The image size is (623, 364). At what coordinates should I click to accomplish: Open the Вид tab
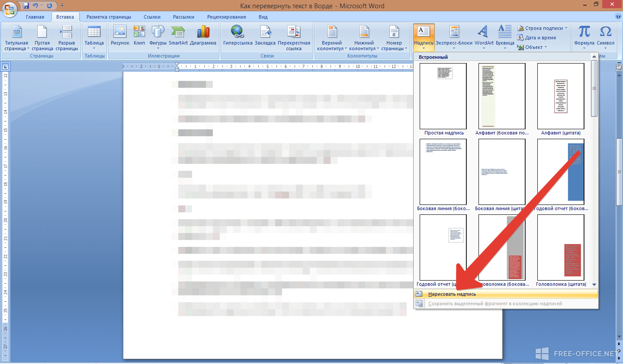(x=263, y=17)
